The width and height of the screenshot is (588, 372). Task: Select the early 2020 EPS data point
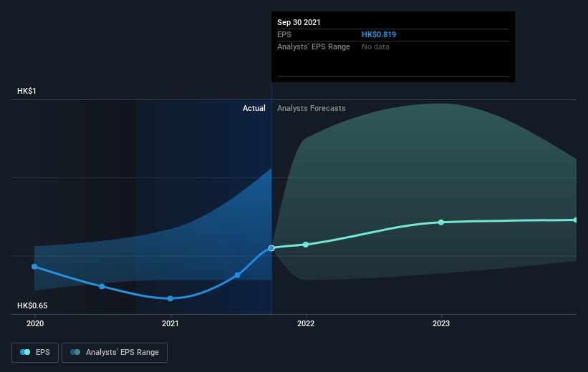click(x=34, y=266)
